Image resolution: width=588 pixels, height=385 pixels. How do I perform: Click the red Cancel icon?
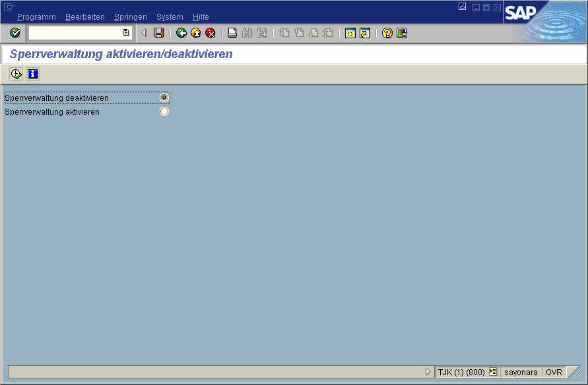coord(211,33)
